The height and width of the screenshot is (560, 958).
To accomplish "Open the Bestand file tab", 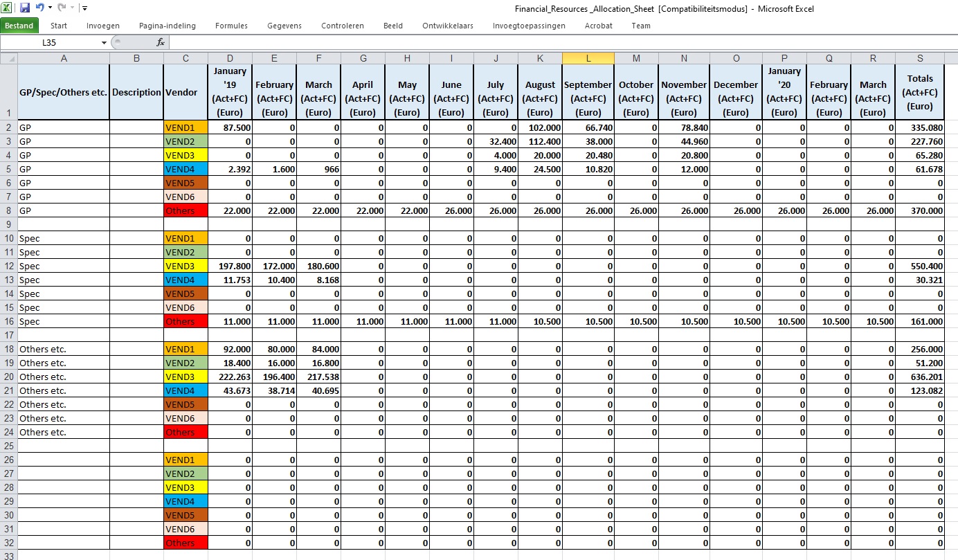I will (x=19, y=26).
